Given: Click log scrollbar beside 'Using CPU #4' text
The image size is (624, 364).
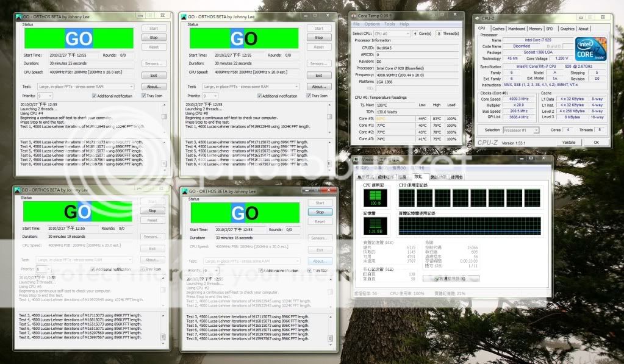Looking at the screenshot, I should (164, 118).
